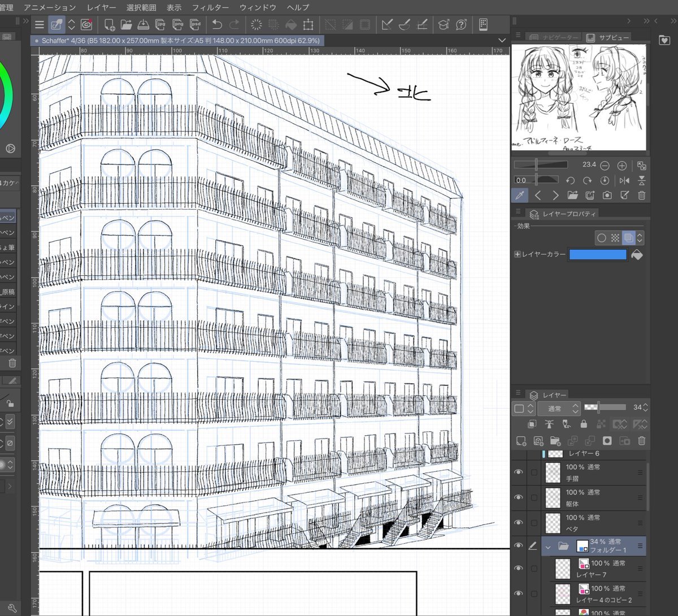Viewport: 678px width, 616px height.
Task: Hide the フォルダー1 folder layer
Action: click(x=518, y=546)
